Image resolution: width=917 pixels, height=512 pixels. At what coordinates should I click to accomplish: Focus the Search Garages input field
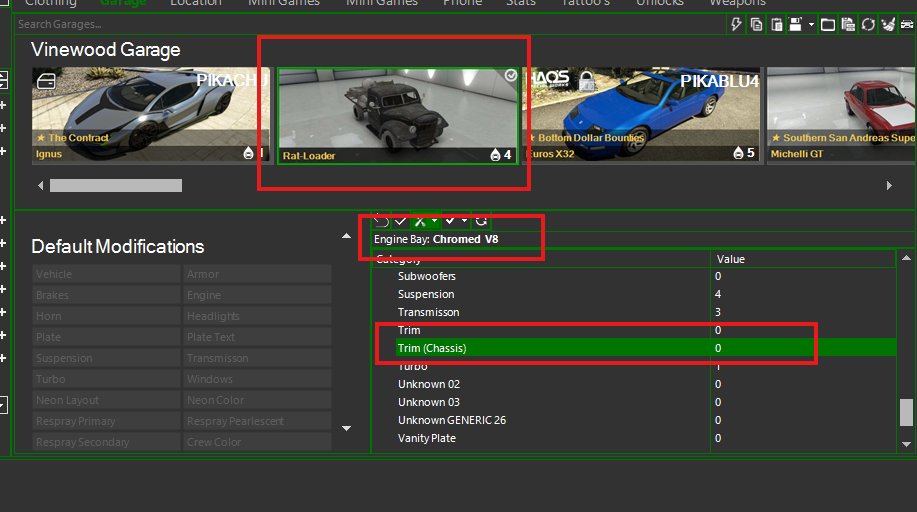[368, 24]
